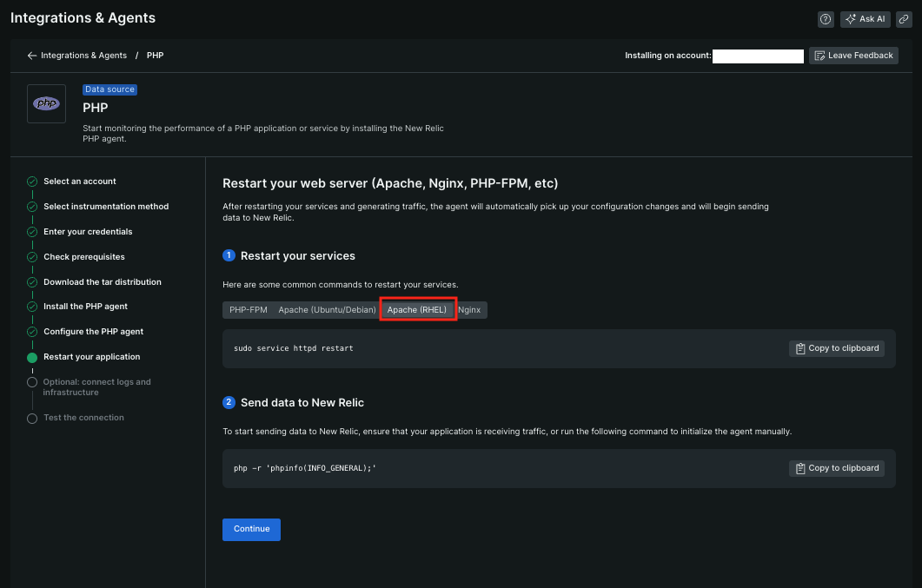
Task: Go to the Select instrumentation method step
Action: coord(106,207)
